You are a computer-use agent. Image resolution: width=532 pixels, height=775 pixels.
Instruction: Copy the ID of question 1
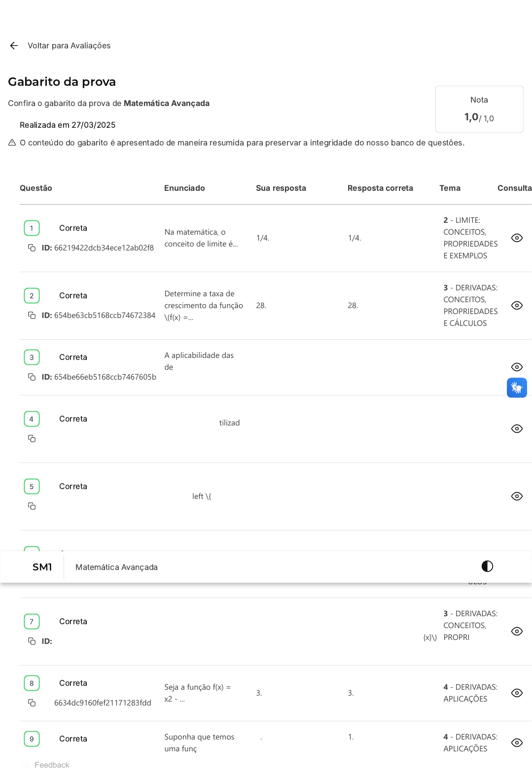[32, 248]
